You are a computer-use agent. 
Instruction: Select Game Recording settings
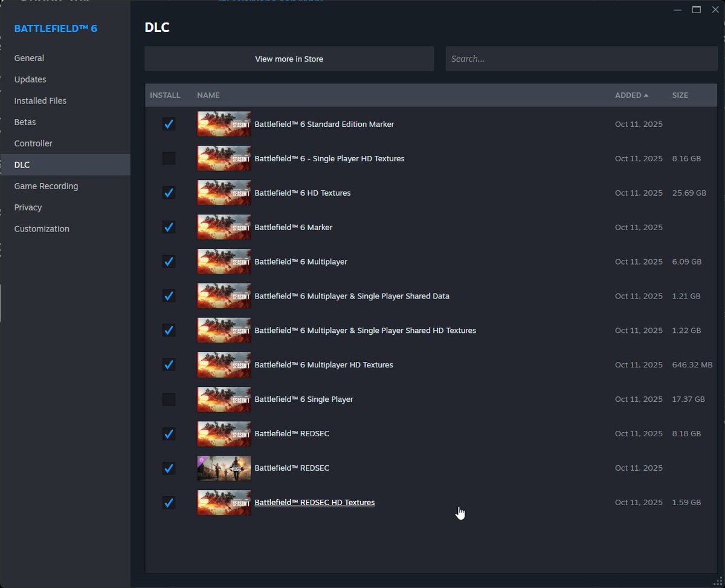click(46, 186)
